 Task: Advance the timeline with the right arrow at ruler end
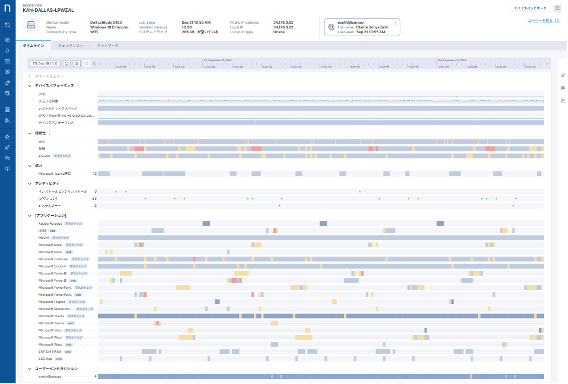[547, 63]
